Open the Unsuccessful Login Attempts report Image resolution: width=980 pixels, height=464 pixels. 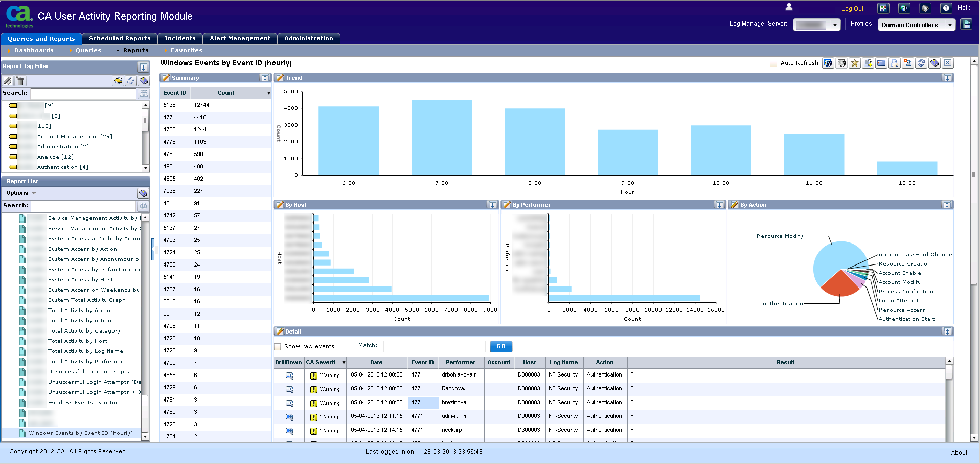click(88, 372)
